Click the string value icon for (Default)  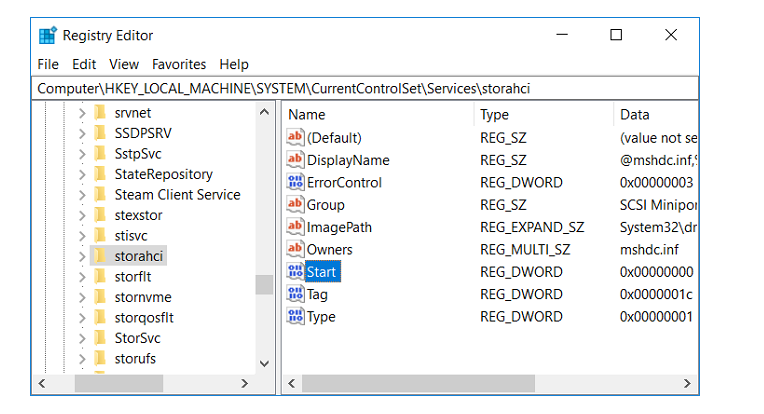point(295,137)
